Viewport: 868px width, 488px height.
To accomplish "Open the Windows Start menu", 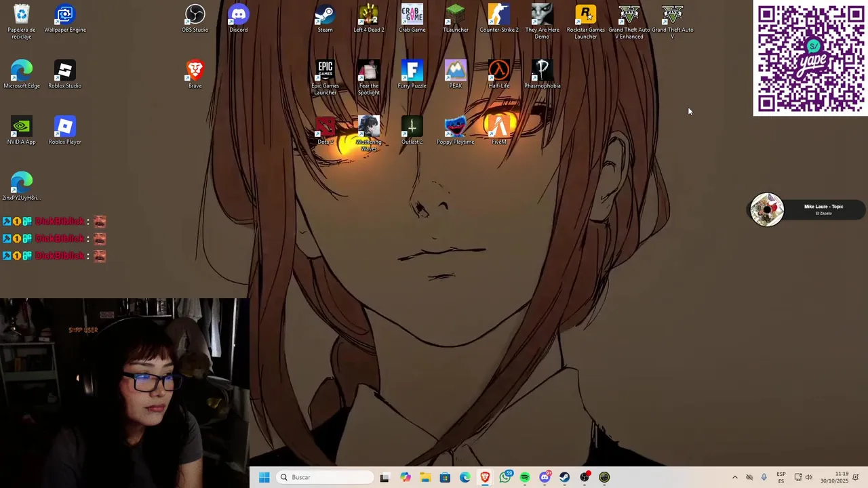I will click(x=264, y=477).
